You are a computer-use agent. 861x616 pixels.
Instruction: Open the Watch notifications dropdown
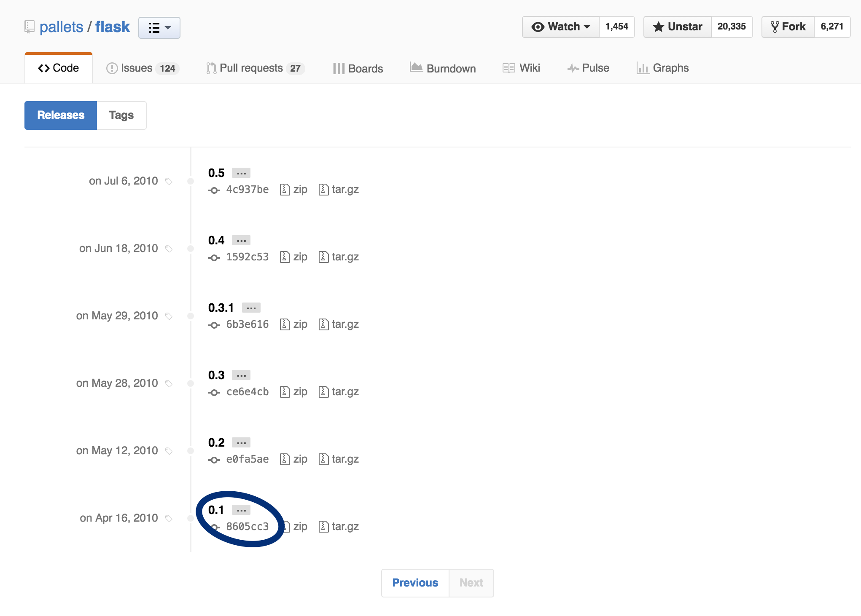[x=560, y=27]
